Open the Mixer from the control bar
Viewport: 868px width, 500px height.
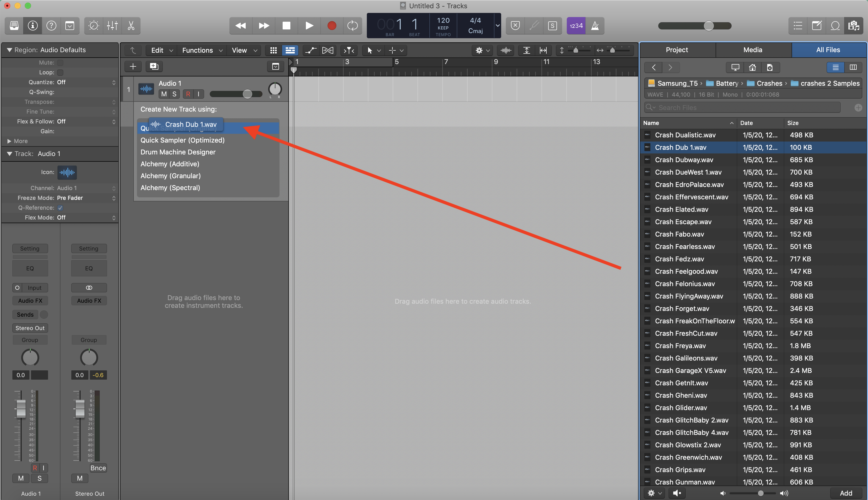pyautogui.click(x=112, y=25)
